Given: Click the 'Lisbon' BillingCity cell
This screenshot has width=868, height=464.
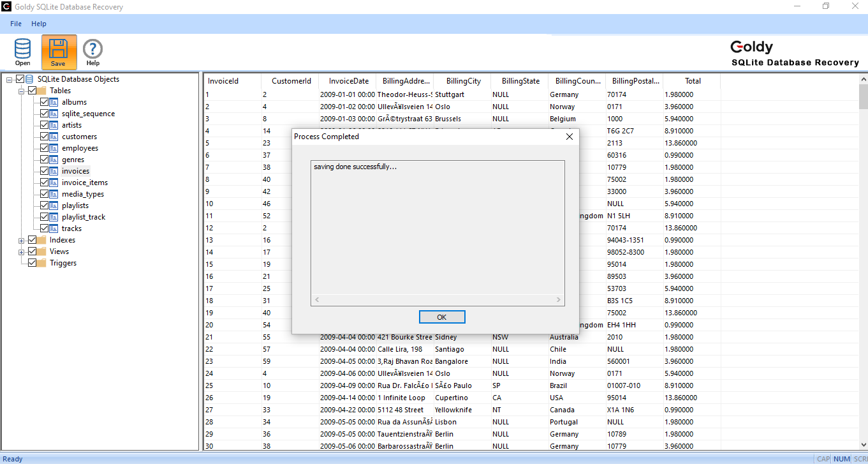Looking at the screenshot, I should (462, 422).
